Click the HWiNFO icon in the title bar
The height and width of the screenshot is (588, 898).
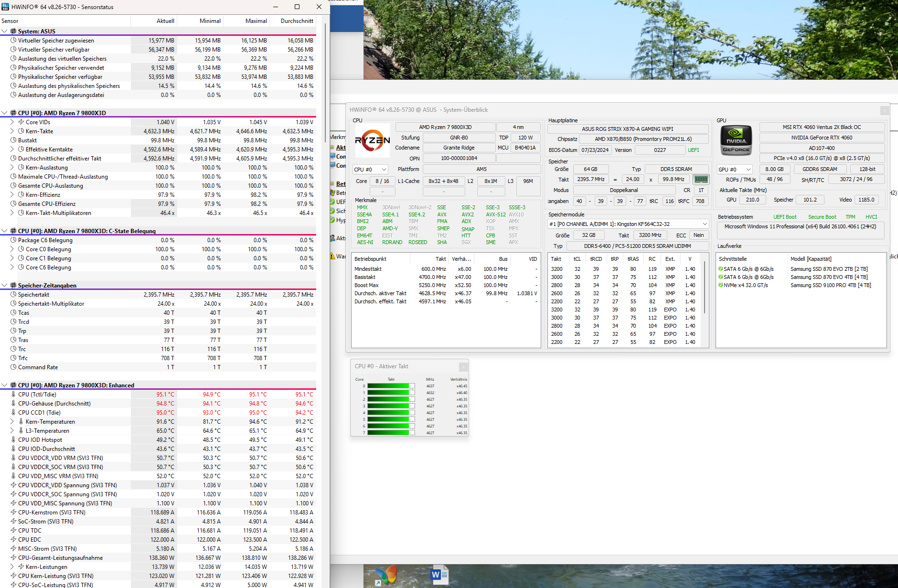5,7
